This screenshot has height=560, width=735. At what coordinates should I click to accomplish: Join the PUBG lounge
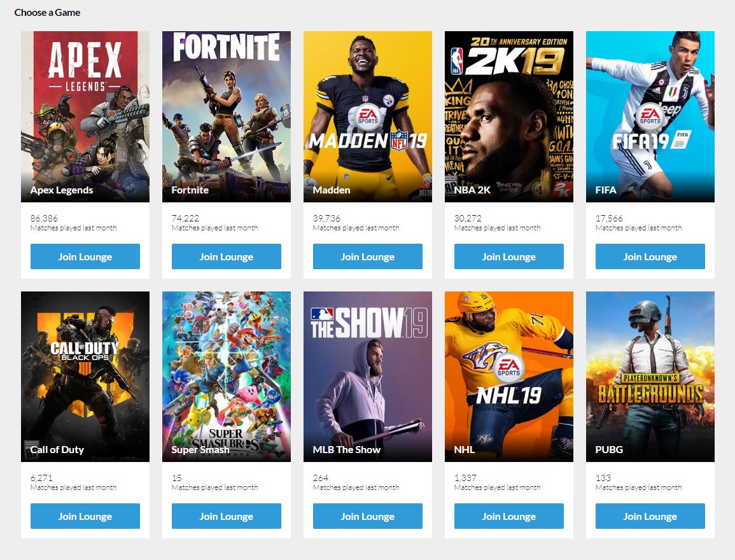pos(650,516)
